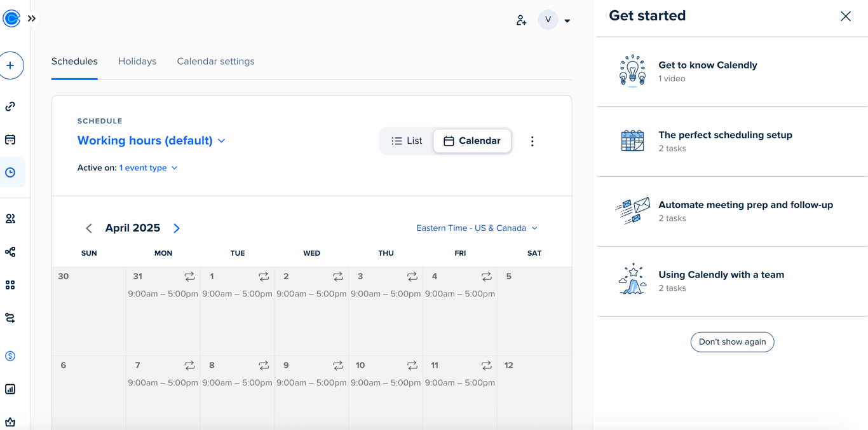
Task: Expand the Eastern Time timezone dropdown
Action: 477,228
